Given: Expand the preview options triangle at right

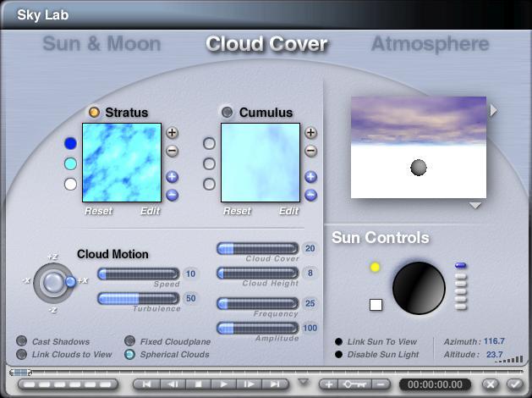Looking at the screenshot, I should (494, 110).
